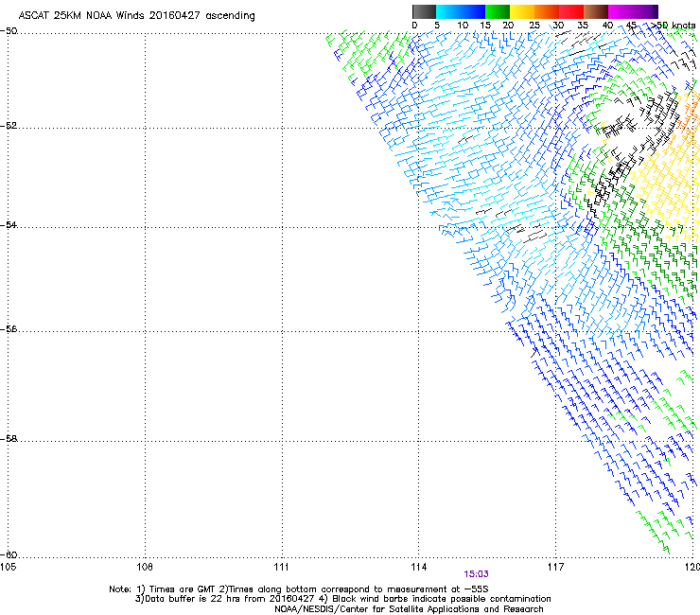The image size is (700, 615).
Task: Click longitude label 114
Action: (419, 567)
